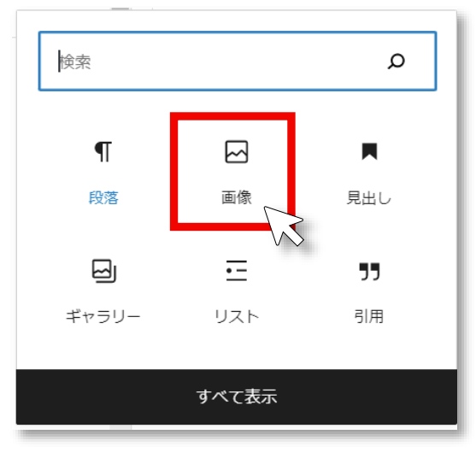Click the blue 段落 label
The image size is (476, 452).
[x=103, y=197]
